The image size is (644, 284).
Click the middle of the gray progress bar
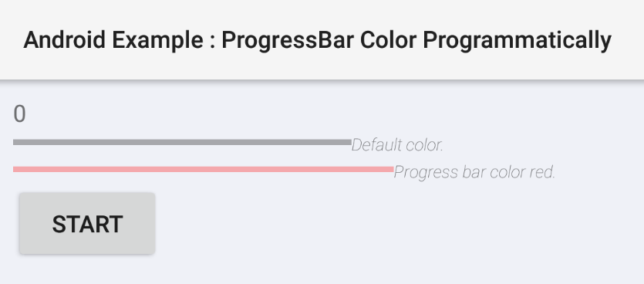pos(182,142)
